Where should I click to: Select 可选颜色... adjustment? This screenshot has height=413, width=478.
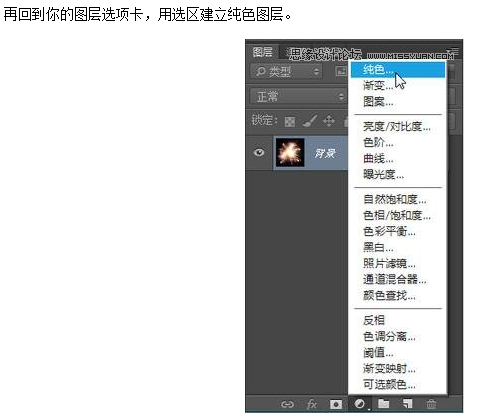click(398, 384)
